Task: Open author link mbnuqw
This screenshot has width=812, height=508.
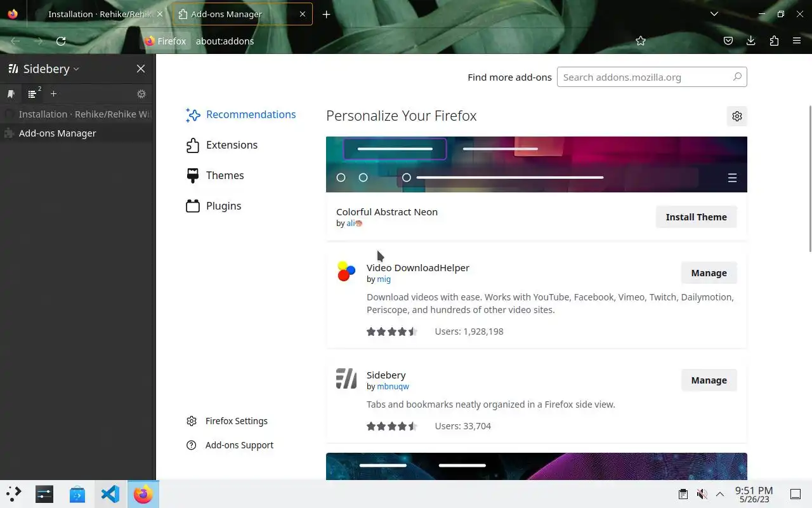Action: (x=393, y=386)
